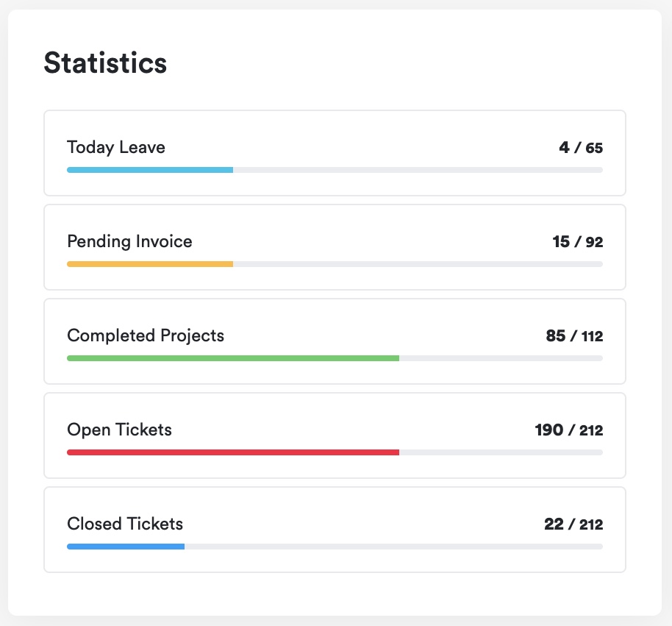The image size is (672, 626).
Task: Select the Open Tickets label
Action: click(119, 430)
